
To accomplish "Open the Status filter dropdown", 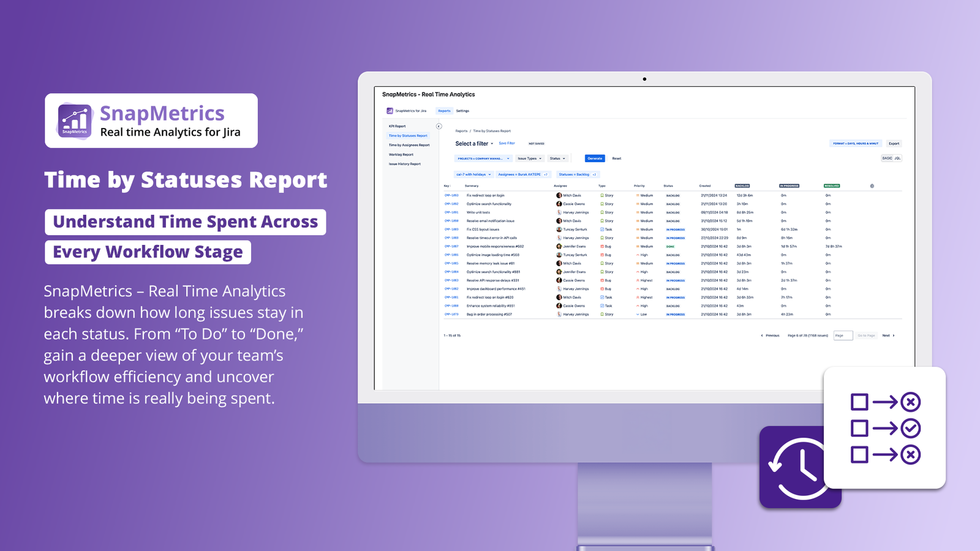I will [x=557, y=159].
